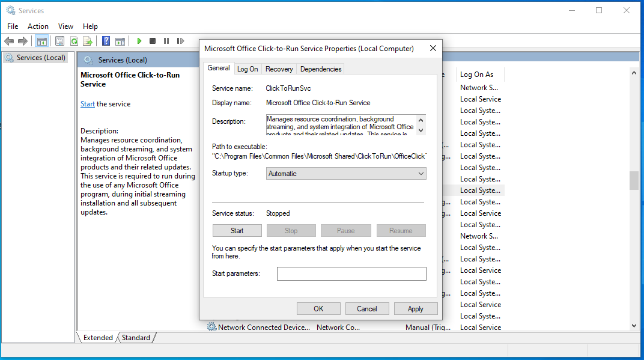Click the Start button in the properties dialog

237,231
